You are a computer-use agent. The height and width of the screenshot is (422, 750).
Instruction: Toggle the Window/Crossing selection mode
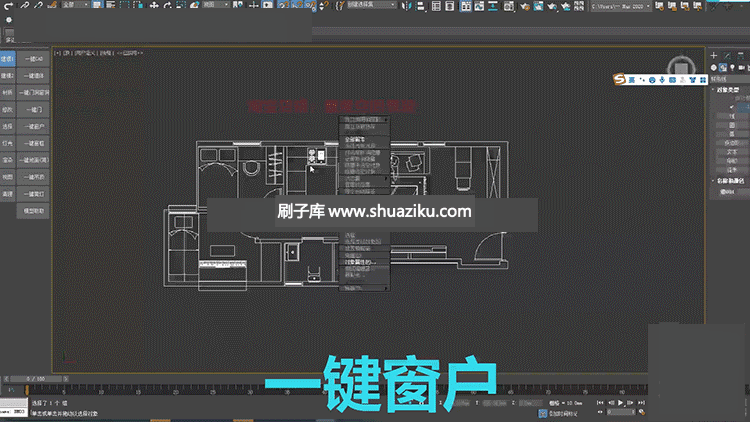pos(138,5)
